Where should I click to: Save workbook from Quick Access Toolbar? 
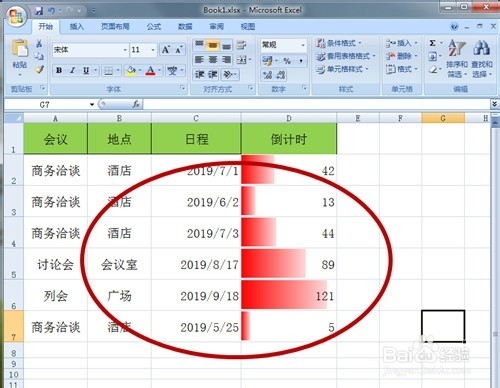(x=39, y=11)
